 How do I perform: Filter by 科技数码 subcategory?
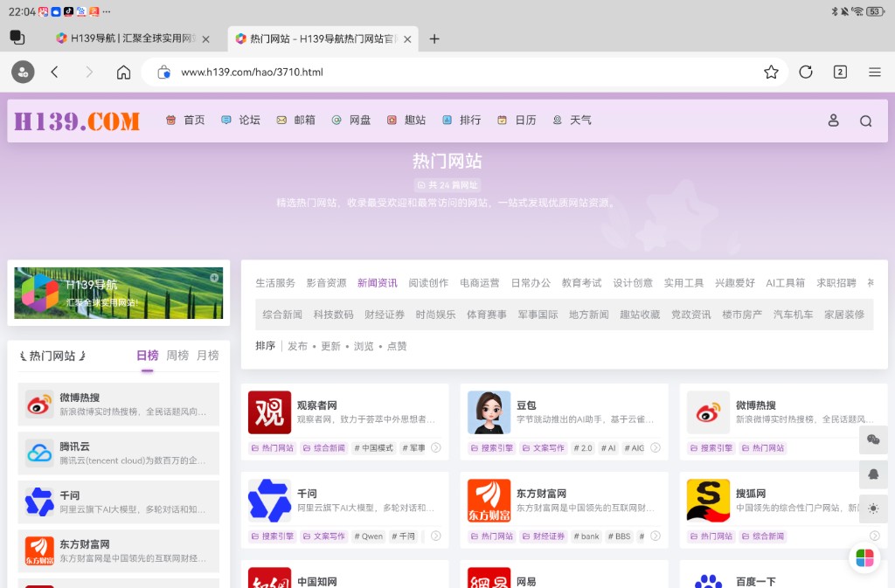[x=333, y=315]
